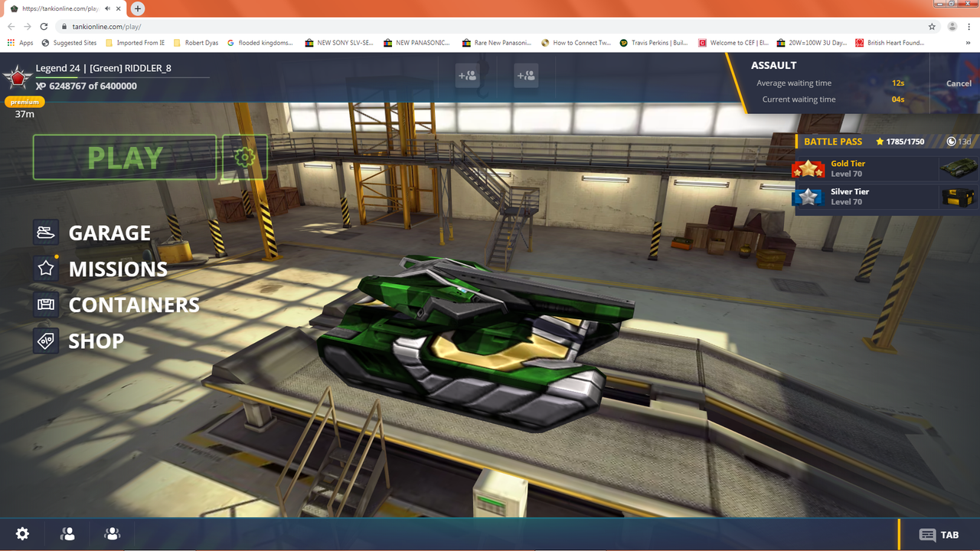Image resolution: width=980 pixels, height=551 pixels.
Task: Open the flooded kingdoms bookmark
Action: [x=260, y=43]
